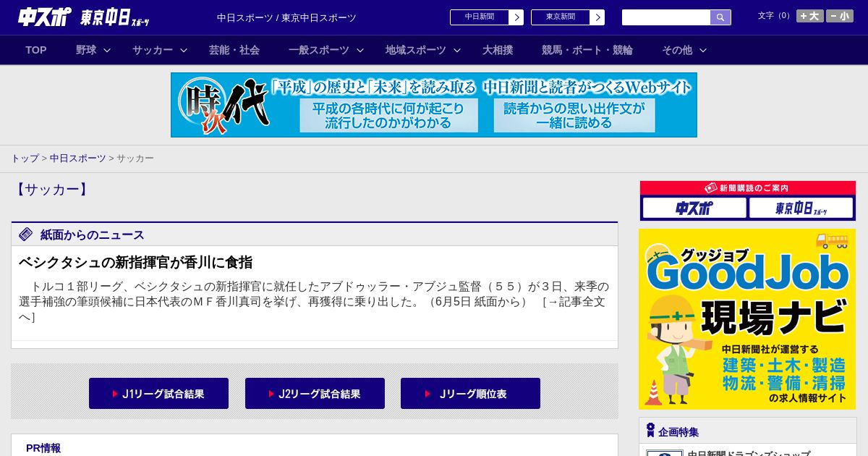Expand the 地域スポーツ dropdown chevron
The height and width of the screenshot is (456, 868).
click(x=457, y=50)
